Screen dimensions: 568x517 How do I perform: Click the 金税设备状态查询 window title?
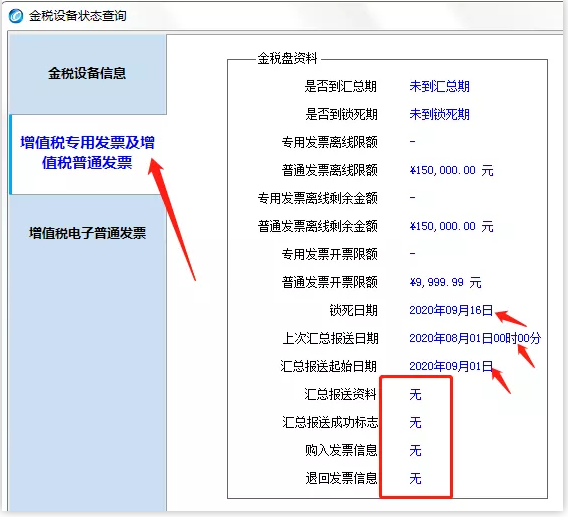point(78,16)
